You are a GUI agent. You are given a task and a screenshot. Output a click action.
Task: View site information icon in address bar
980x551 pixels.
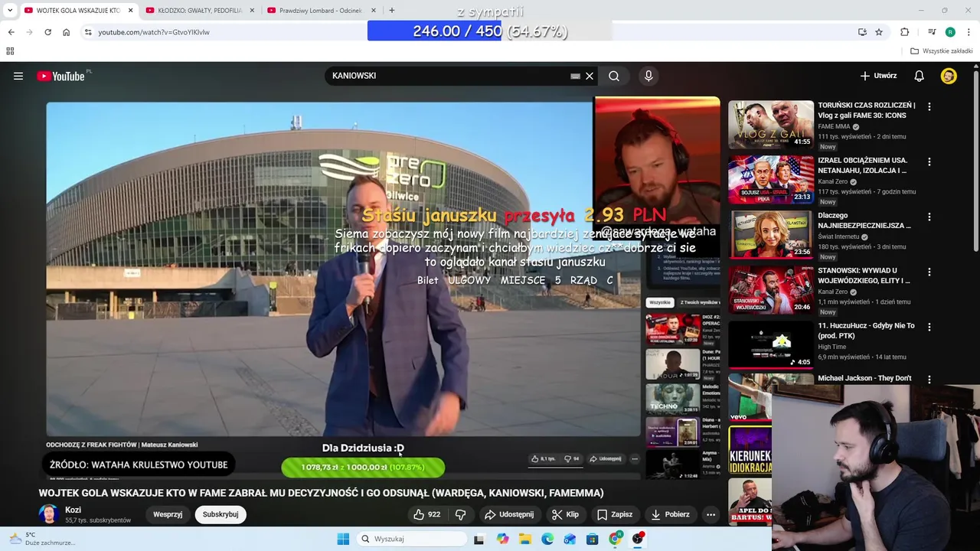click(x=88, y=32)
